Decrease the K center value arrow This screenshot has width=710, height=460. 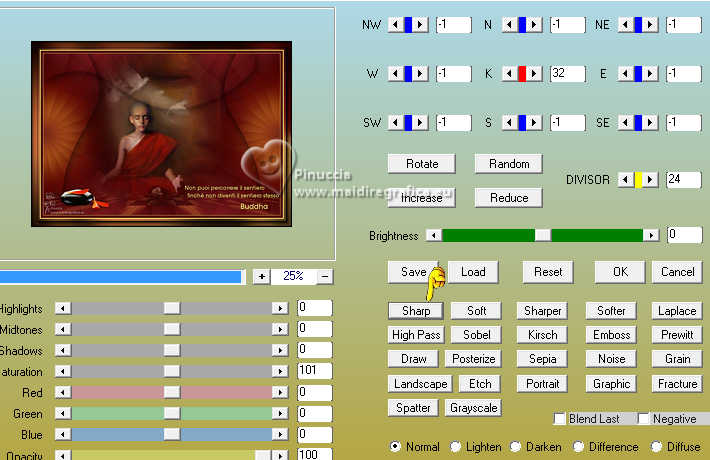(x=510, y=73)
